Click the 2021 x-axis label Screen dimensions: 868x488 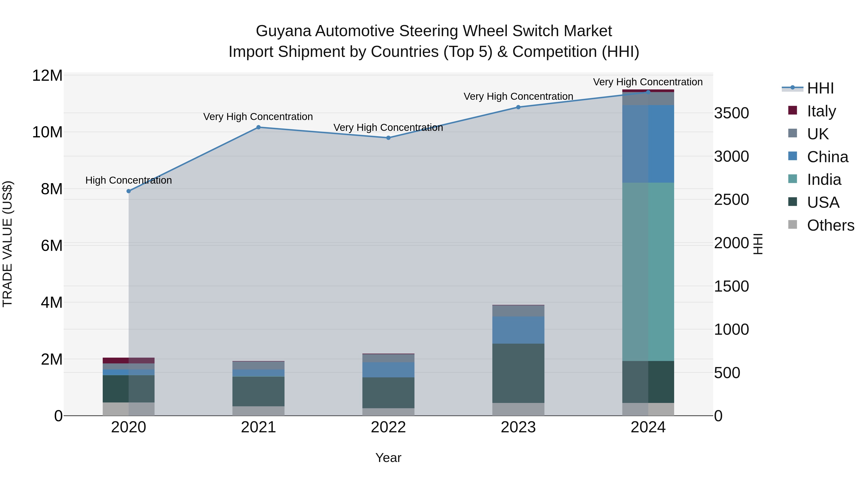click(x=258, y=427)
